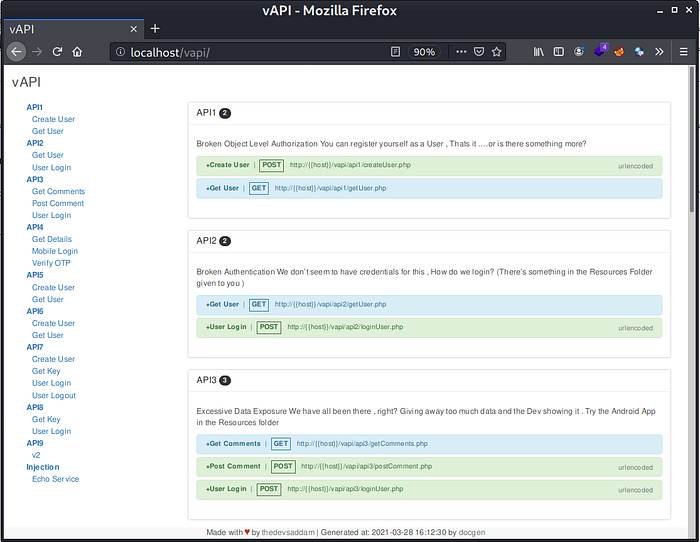Expand +Get Comments GET row
This screenshot has width=700, height=542.
point(429,444)
